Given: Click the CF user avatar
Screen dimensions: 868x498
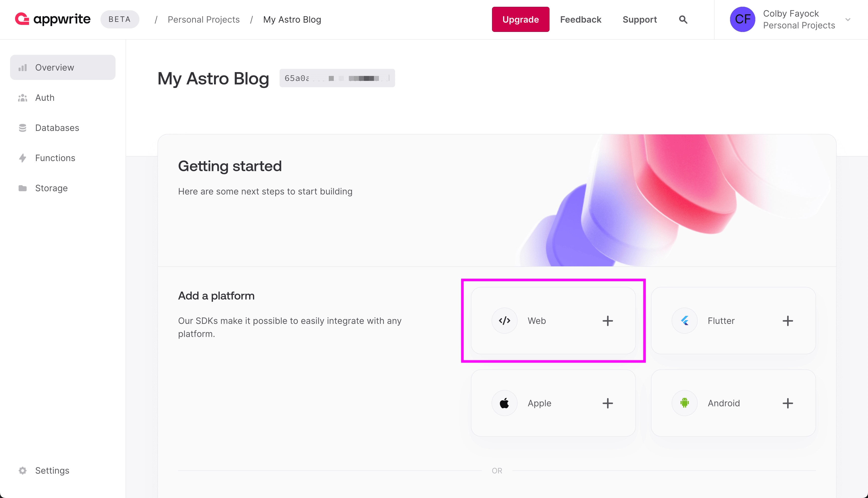Looking at the screenshot, I should point(742,19).
